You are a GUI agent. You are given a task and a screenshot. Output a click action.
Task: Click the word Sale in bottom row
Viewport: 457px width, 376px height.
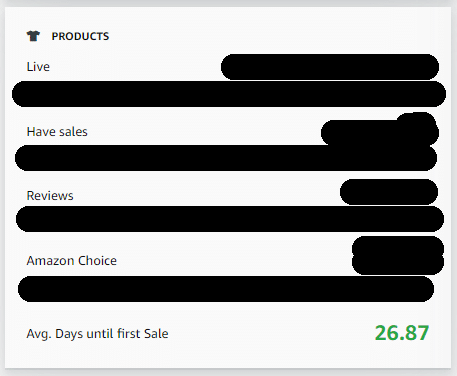coord(156,334)
